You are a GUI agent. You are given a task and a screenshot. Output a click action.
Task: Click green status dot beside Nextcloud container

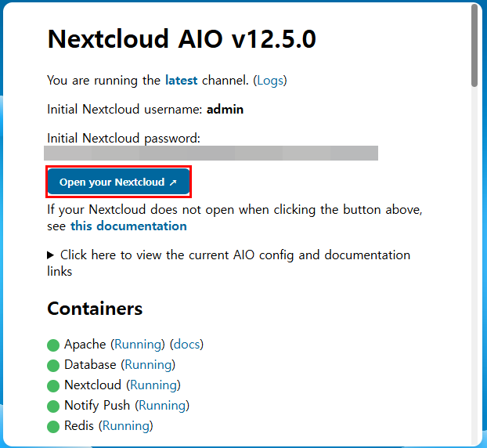point(53,385)
